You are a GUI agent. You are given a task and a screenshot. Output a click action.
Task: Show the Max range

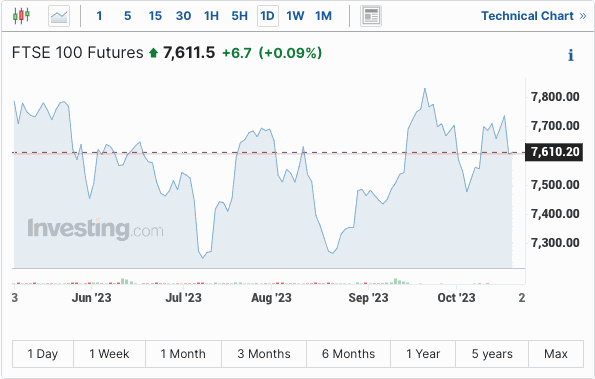point(556,354)
